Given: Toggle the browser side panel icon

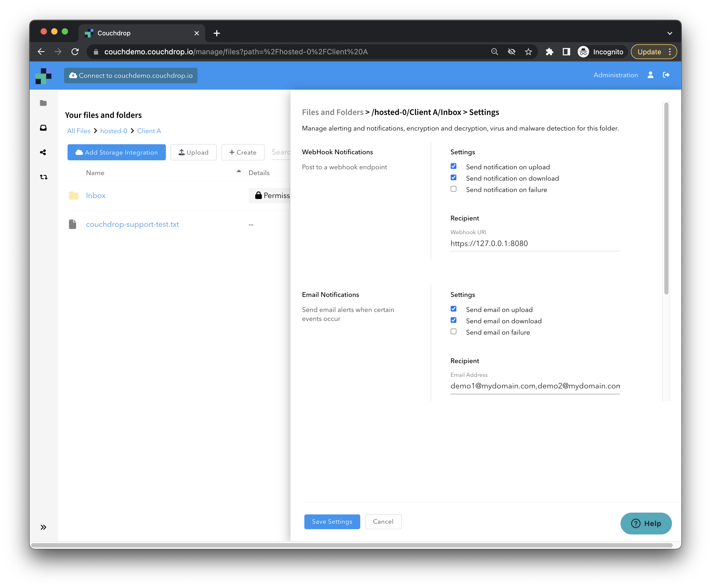Looking at the screenshot, I should (x=566, y=52).
